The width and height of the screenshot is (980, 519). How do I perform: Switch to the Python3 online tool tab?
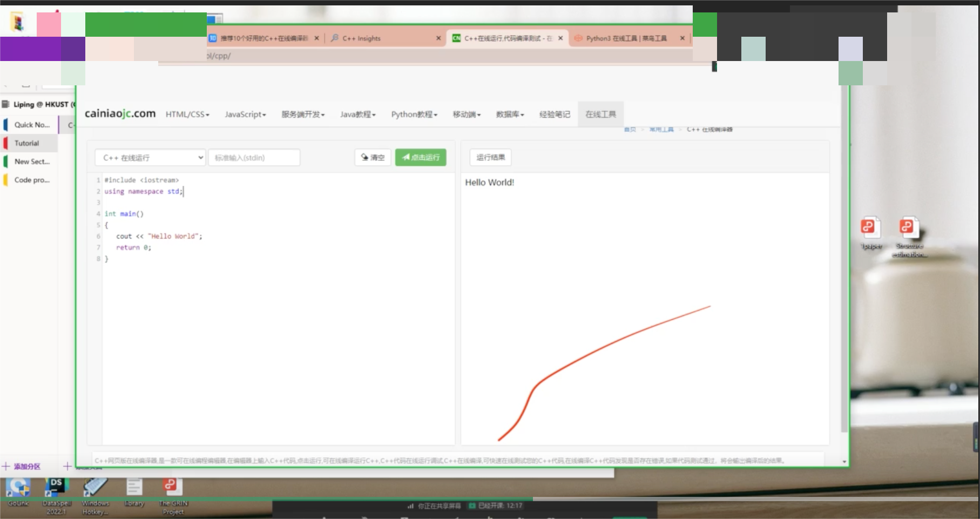(626, 38)
